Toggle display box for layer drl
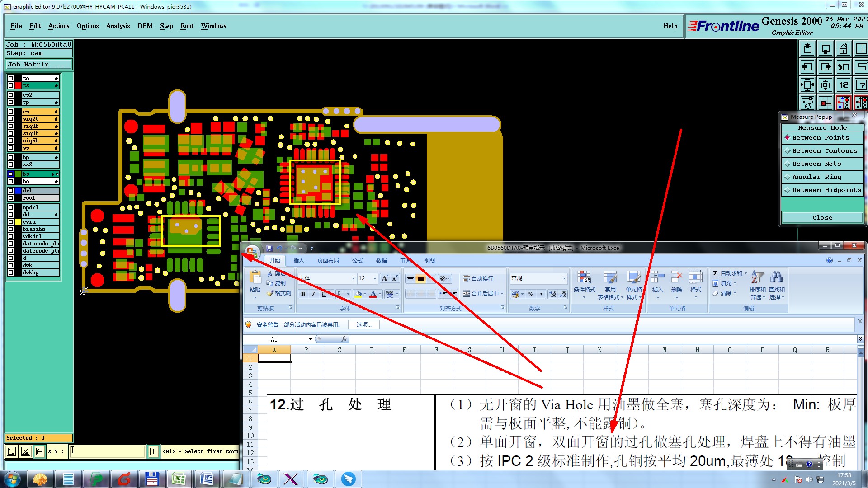The height and width of the screenshot is (488, 868). coord(11,191)
